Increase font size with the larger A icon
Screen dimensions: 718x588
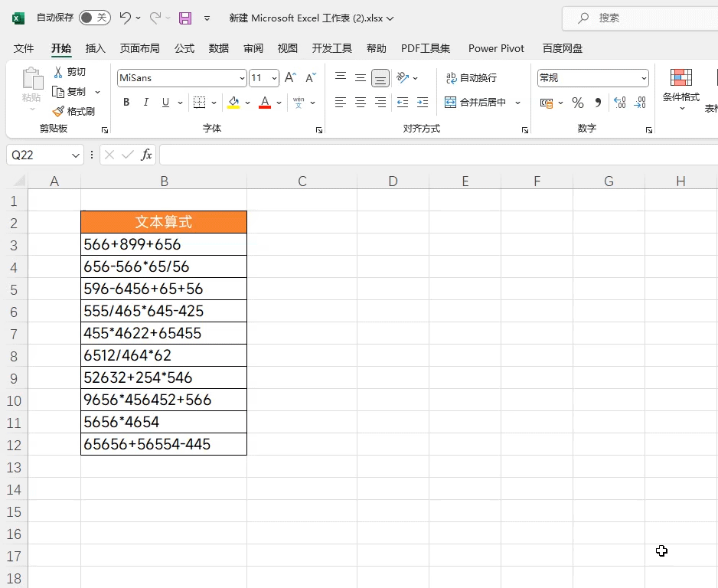click(290, 77)
